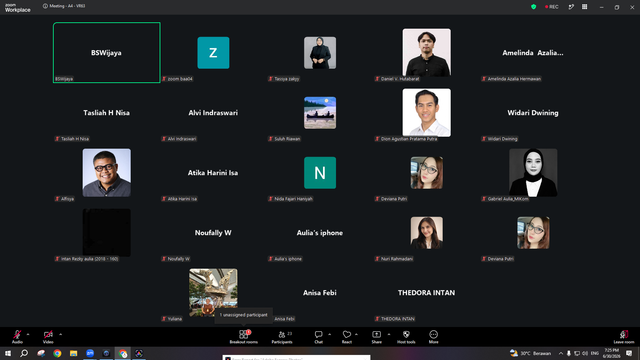Image resolution: width=640 pixels, height=360 pixels.
Task: Start camera with the Video button
Action: [48, 337]
